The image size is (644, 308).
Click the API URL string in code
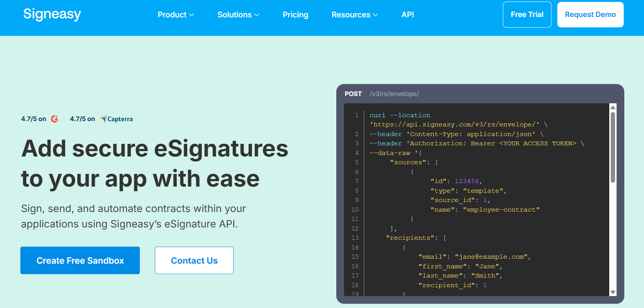pyautogui.click(x=454, y=125)
